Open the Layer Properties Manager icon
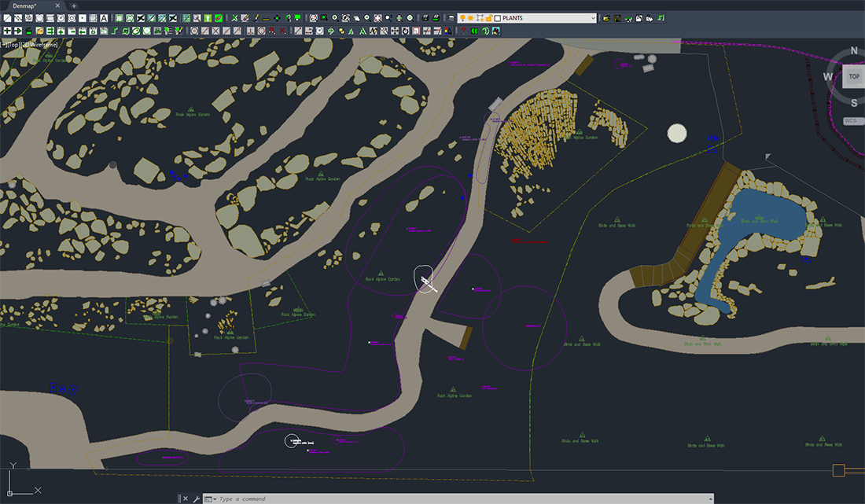The image size is (865, 504). click(451, 17)
